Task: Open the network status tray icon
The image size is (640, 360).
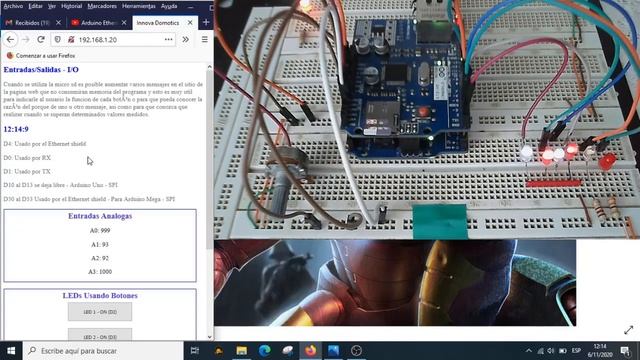Action: (x=540, y=351)
